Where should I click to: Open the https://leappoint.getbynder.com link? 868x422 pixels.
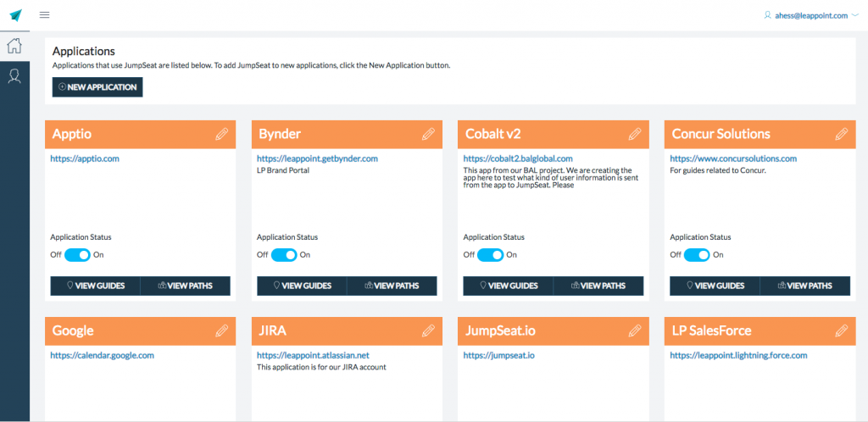click(x=317, y=158)
